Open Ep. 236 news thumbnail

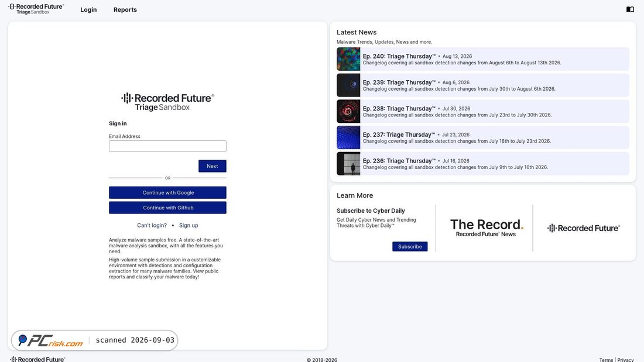tap(348, 163)
